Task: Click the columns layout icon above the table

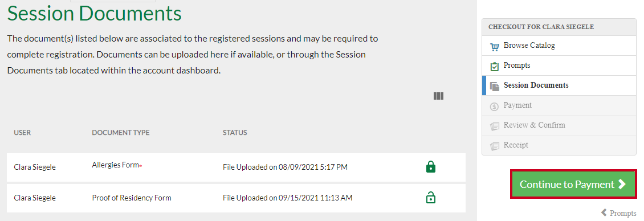Action: pyautogui.click(x=438, y=96)
